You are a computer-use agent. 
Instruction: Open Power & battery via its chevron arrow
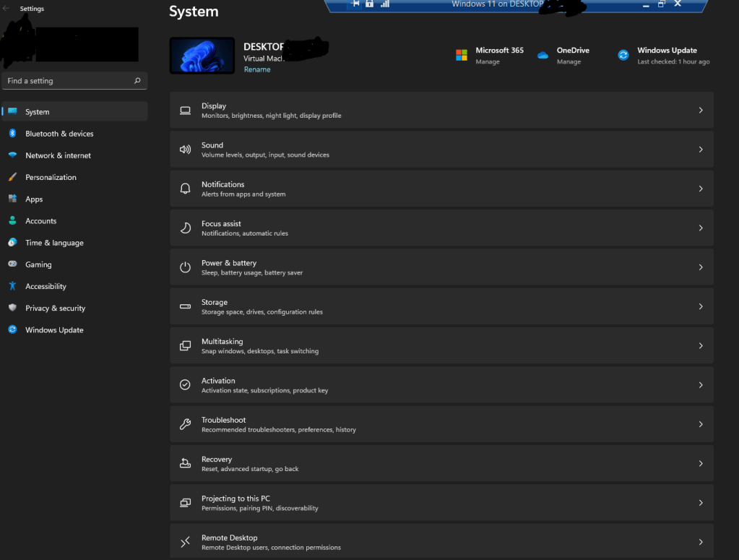tap(700, 267)
